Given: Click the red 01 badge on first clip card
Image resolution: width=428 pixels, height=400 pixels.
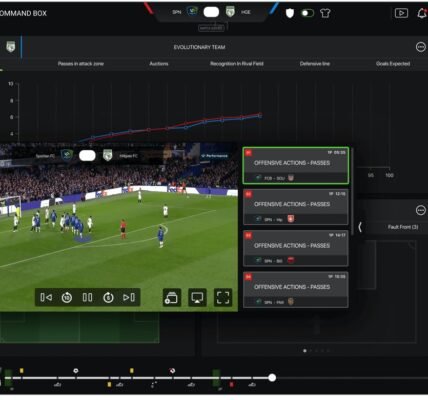Looking at the screenshot, I should point(248,153).
